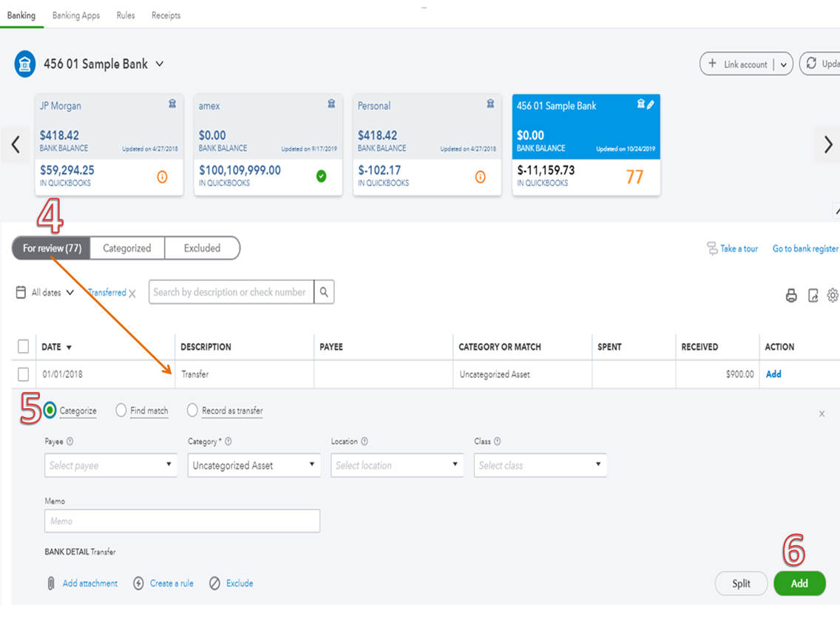
Task: Open the Rules tab
Action: tap(126, 16)
